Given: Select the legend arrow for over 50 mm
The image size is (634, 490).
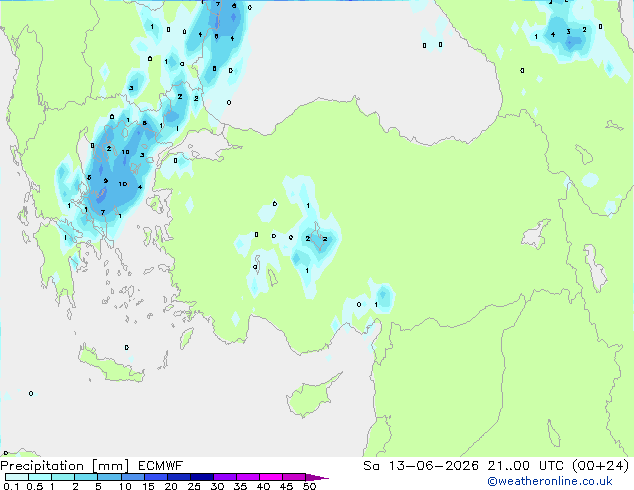Looking at the screenshot, I should (x=317, y=477).
